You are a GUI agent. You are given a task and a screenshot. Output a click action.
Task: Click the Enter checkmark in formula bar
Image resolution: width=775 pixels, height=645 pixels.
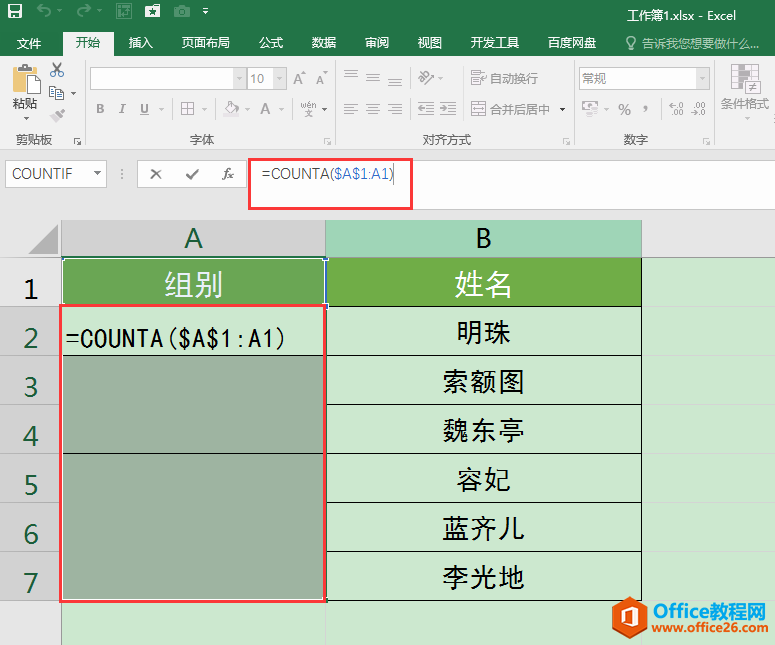(x=192, y=174)
